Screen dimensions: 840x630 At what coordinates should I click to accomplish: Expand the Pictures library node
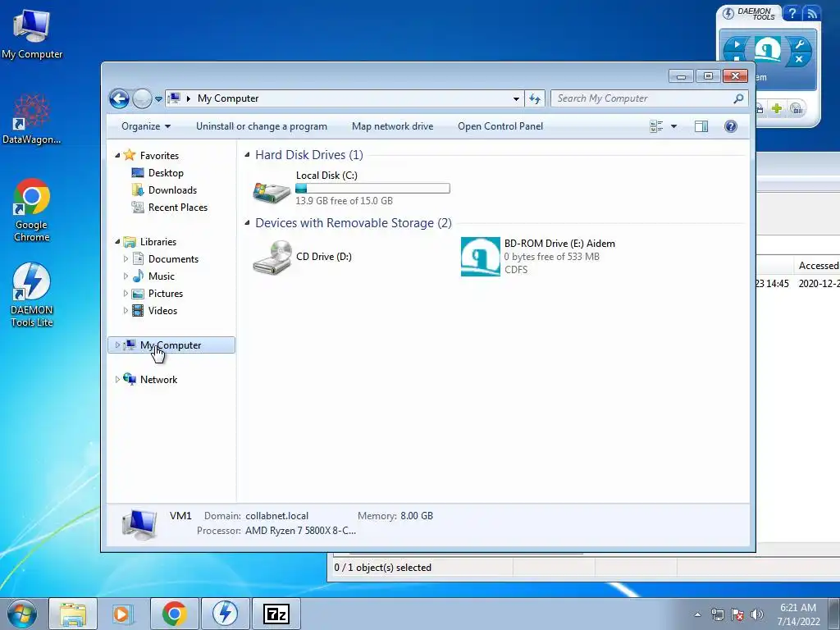pos(126,294)
